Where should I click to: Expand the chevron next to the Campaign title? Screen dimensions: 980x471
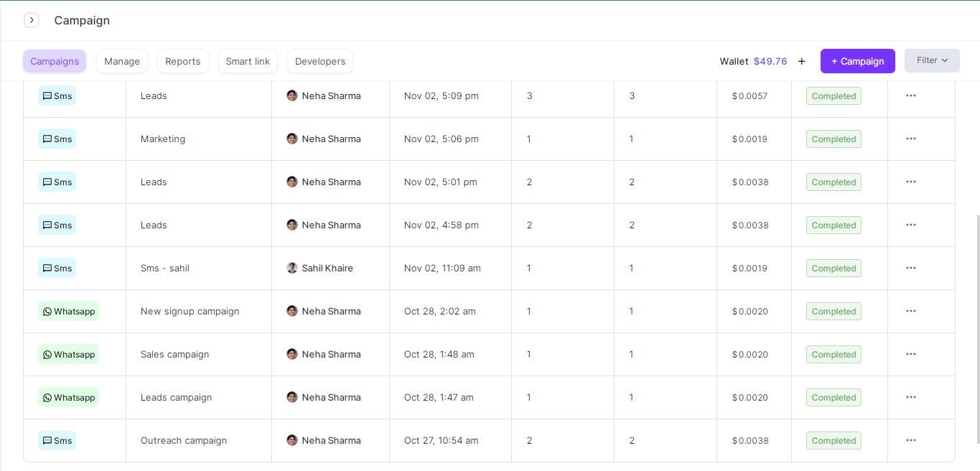pos(32,20)
